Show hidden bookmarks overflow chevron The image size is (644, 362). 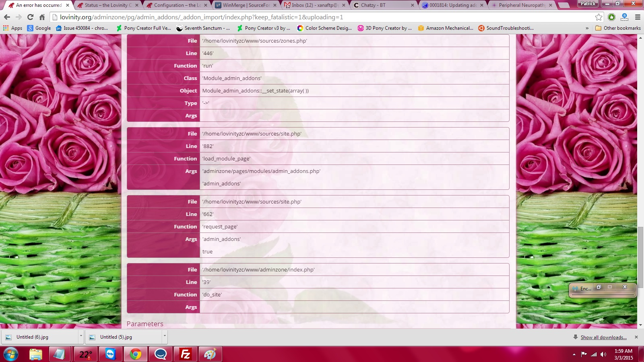pos(587,28)
